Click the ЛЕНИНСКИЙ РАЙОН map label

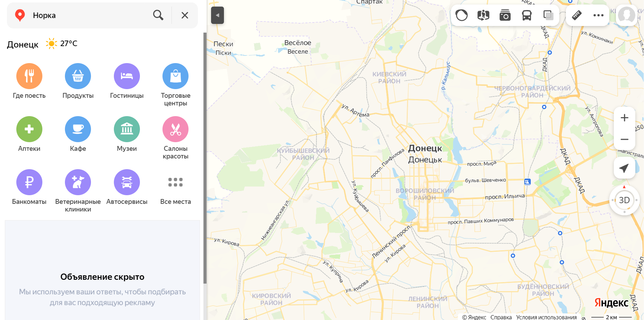tap(428, 302)
